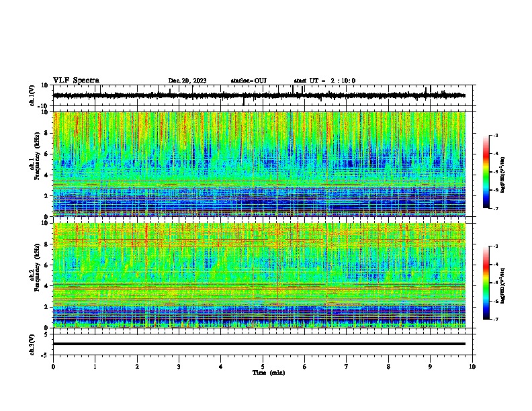532x411 pixels.
Task: Click the time axis tick label '10'
Action: (472, 367)
